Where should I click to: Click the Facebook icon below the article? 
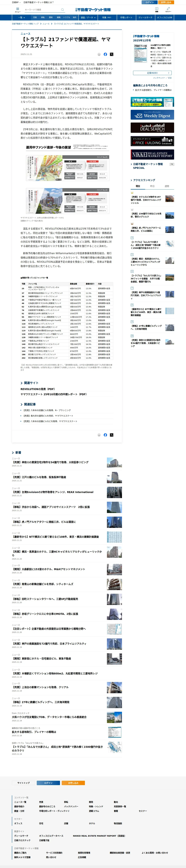pos(105,435)
